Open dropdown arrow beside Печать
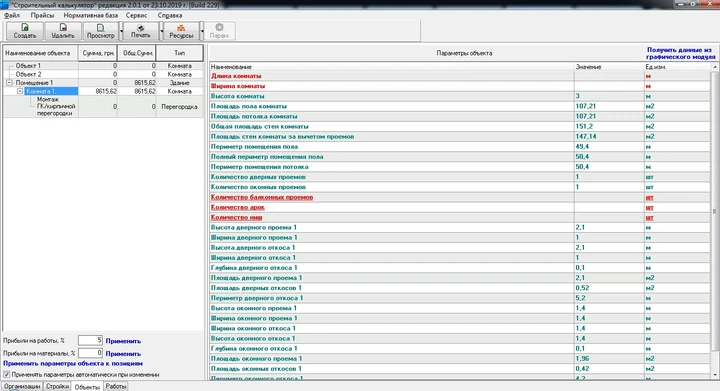 click(161, 31)
